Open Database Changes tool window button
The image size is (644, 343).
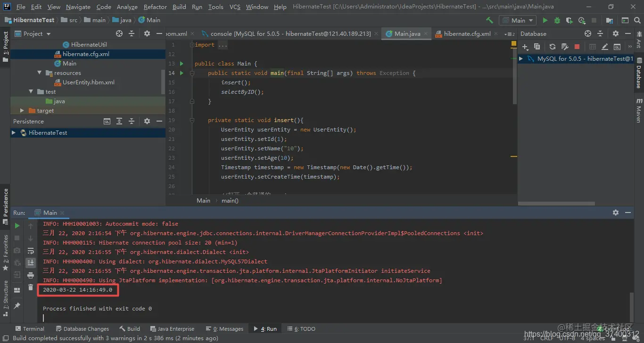83,329
